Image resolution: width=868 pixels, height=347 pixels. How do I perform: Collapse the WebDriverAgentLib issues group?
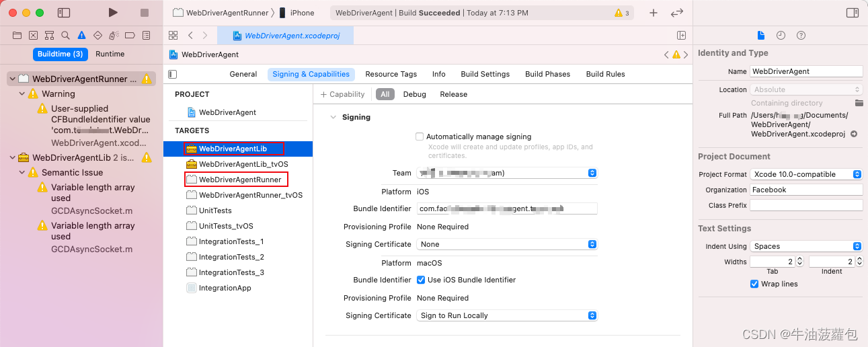click(x=12, y=157)
